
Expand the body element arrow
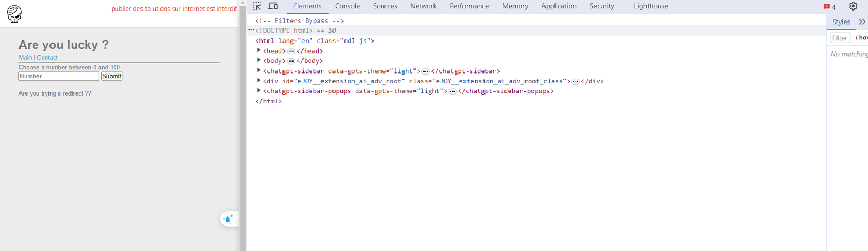tap(259, 60)
